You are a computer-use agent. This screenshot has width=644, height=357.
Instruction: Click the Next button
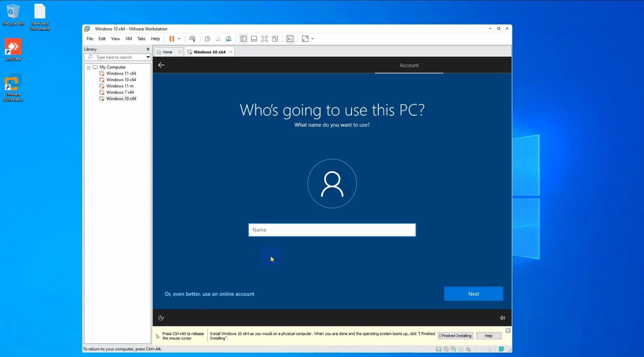click(x=473, y=294)
